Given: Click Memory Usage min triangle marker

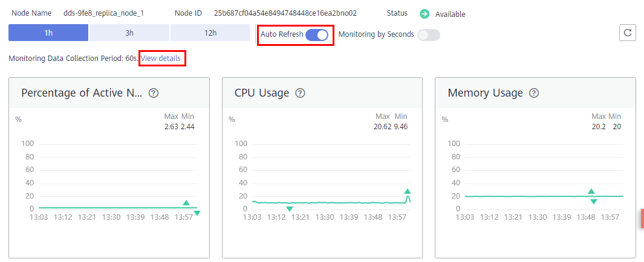Looking at the screenshot, I should 594,201.
